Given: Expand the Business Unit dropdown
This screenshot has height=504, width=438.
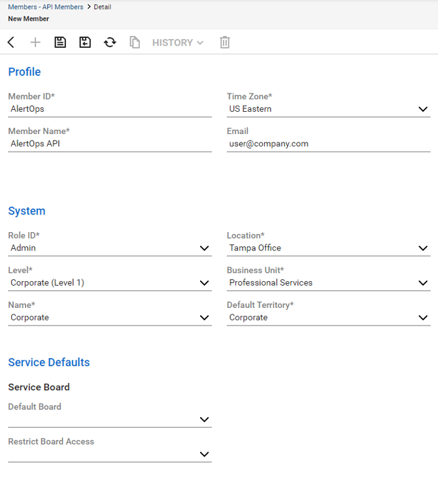Looking at the screenshot, I should tap(423, 283).
